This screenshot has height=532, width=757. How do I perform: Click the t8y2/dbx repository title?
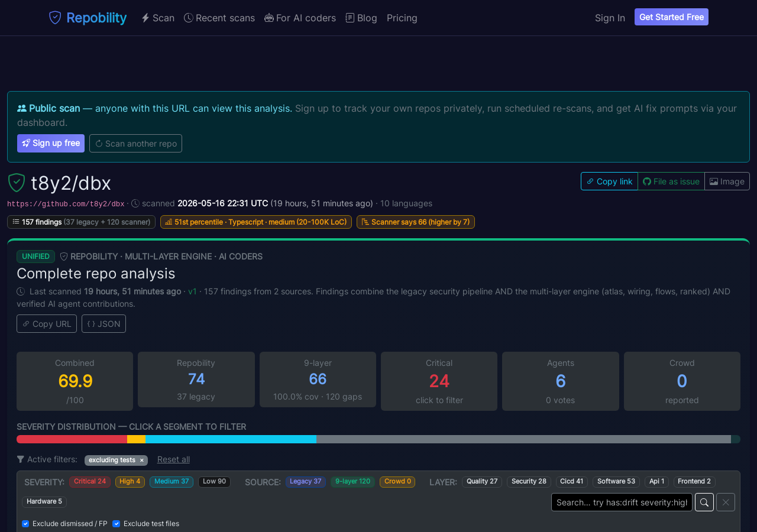pos(71,183)
